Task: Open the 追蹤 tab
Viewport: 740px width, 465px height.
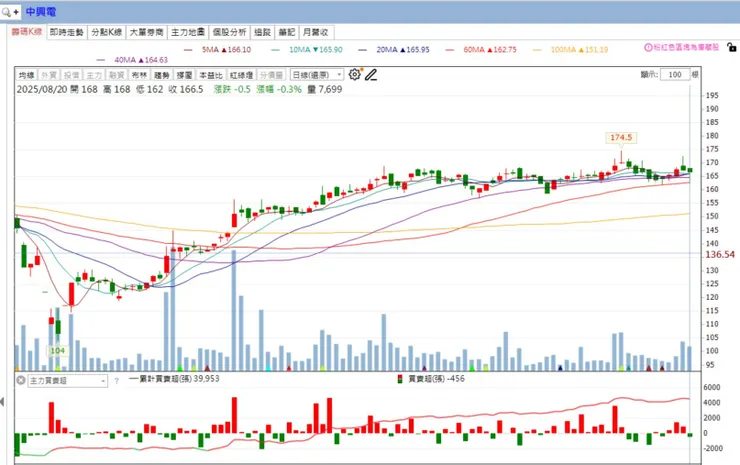Action: click(262, 32)
